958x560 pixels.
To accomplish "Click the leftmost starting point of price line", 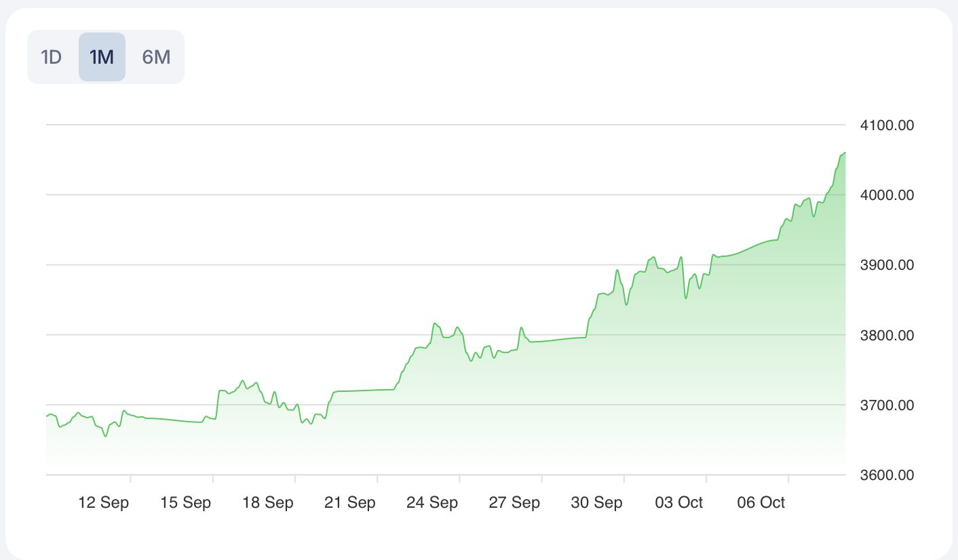I will pyautogui.click(x=47, y=416).
